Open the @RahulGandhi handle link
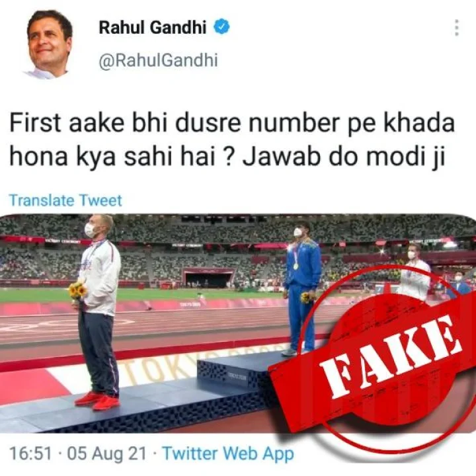This screenshot has width=476, height=476. (x=159, y=59)
